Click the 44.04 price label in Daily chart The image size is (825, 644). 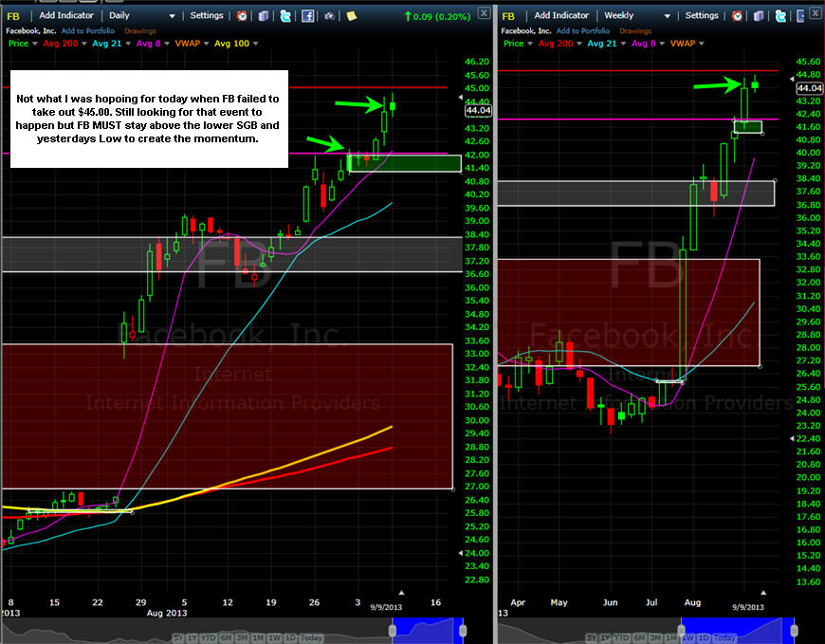pos(478,110)
